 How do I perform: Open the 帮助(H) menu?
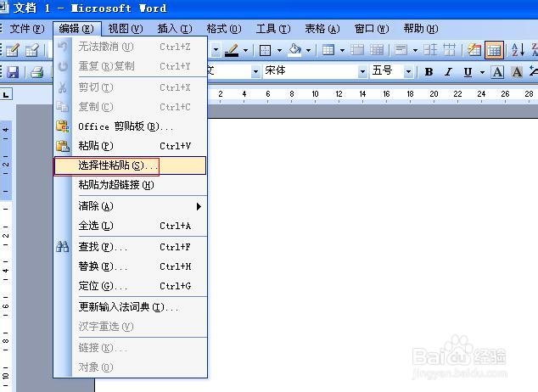click(421, 29)
